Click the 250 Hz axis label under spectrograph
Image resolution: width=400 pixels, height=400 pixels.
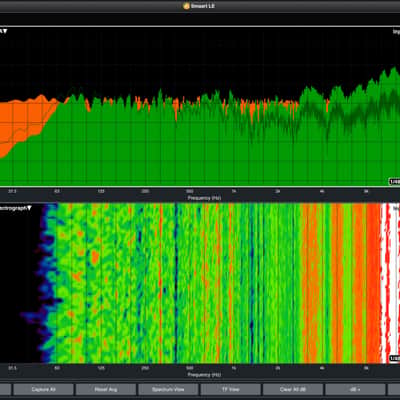pyautogui.click(x=145, y=368)
